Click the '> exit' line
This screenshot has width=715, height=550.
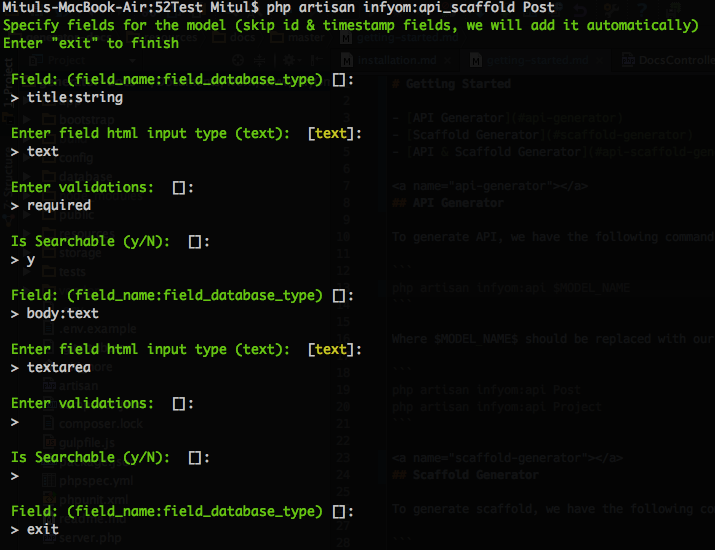35,529
